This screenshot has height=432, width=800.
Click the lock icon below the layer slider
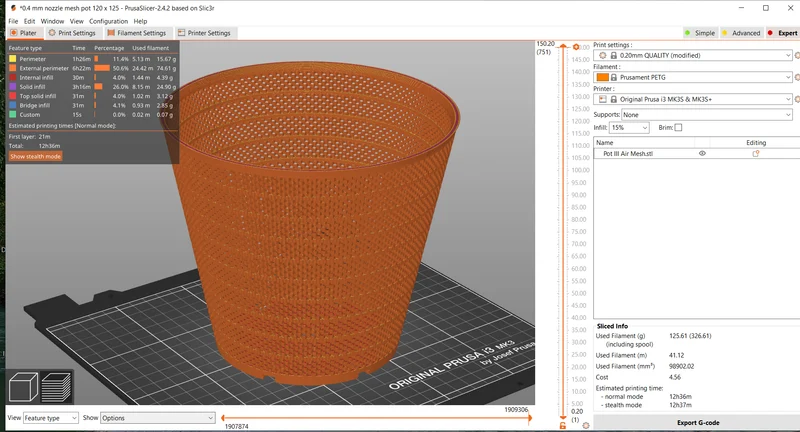(563, 425)
